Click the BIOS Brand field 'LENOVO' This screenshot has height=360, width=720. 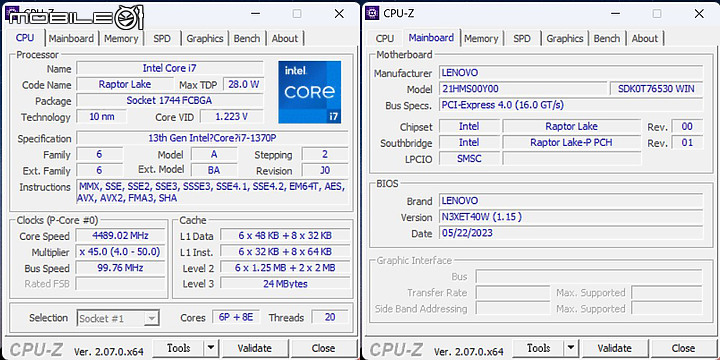coord(571,201)
